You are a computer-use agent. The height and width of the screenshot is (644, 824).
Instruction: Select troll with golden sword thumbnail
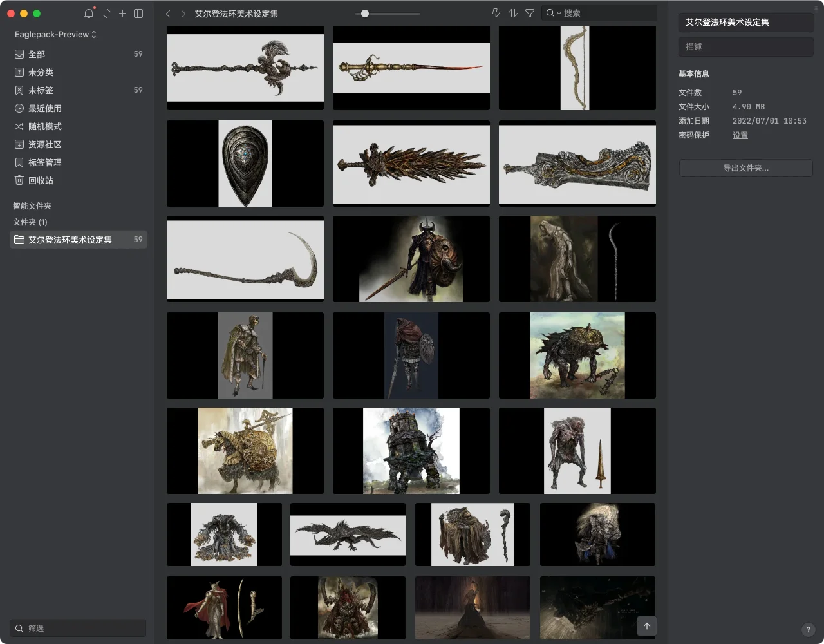point(577,451)
